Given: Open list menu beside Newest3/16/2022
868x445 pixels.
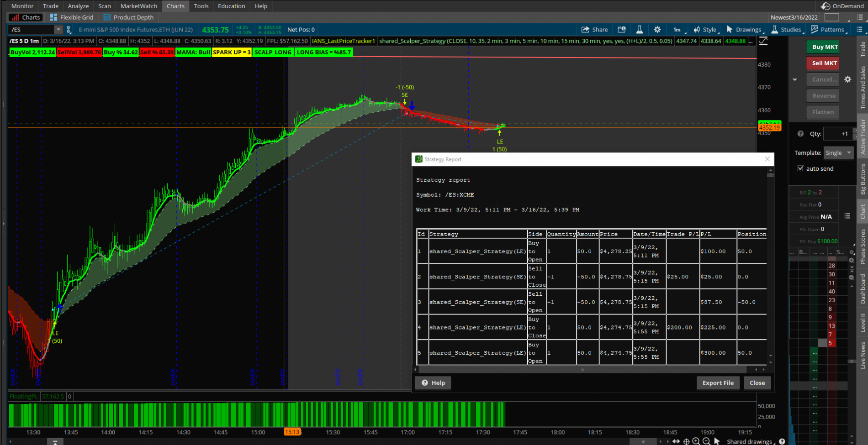Looking at the screenshot, I should pos(859,17).
